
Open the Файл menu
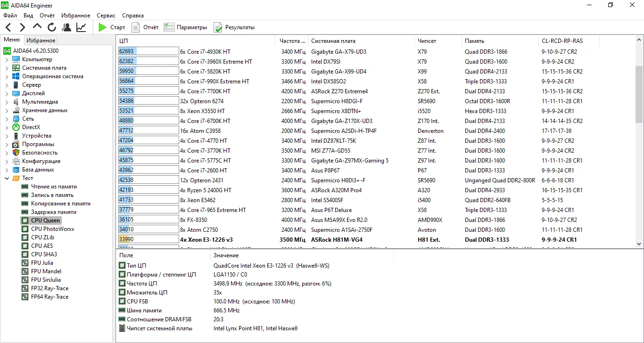pyautogui.click(x=10, y=16)
